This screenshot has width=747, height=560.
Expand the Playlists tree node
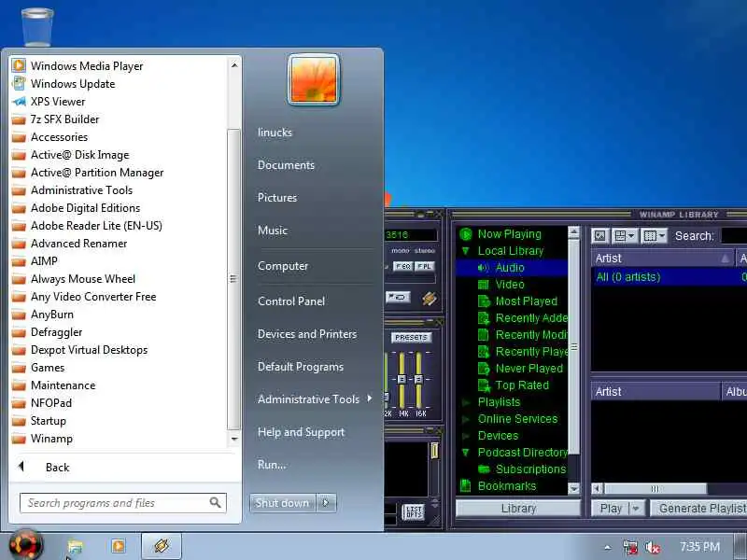point(465,402)
